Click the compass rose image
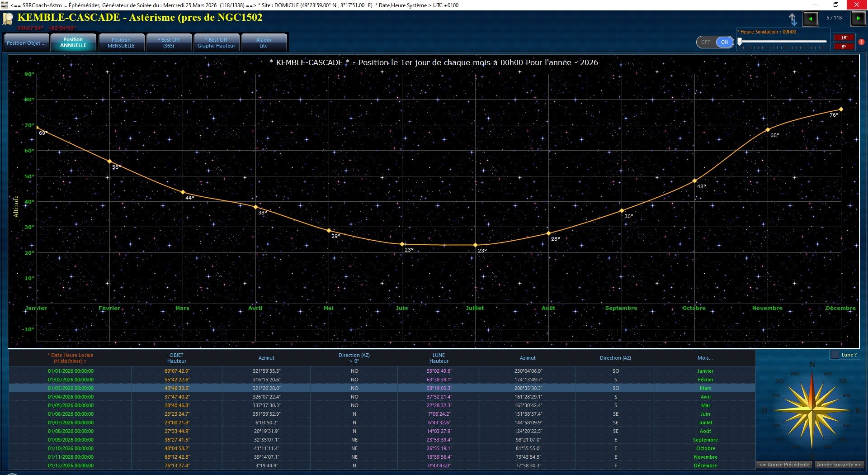 click(812, 409)
